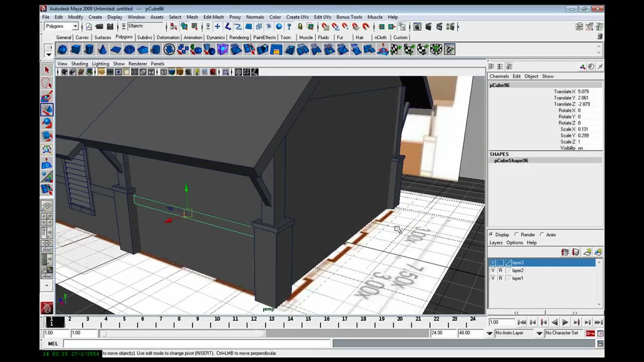Screen dimensions: 644x362
Task: Select the Lasso tool in toolbox
Action: coord(47,83)
